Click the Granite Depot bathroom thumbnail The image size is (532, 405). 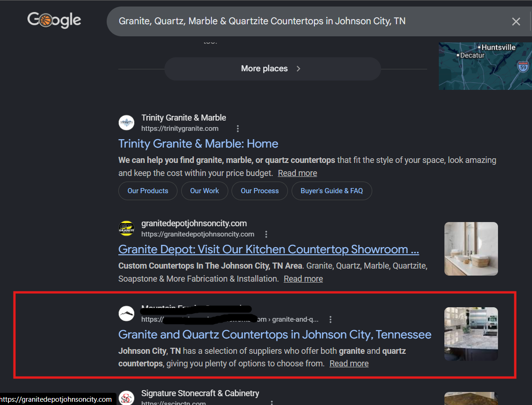coord(471,249)
